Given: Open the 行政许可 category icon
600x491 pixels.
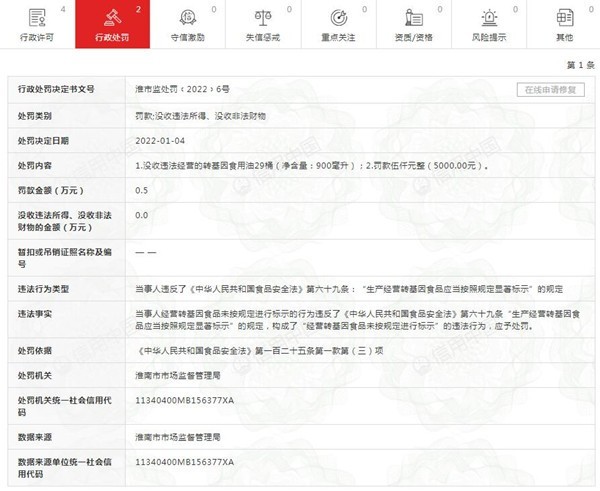Looking at the screenshot, I should click(38, 18).
